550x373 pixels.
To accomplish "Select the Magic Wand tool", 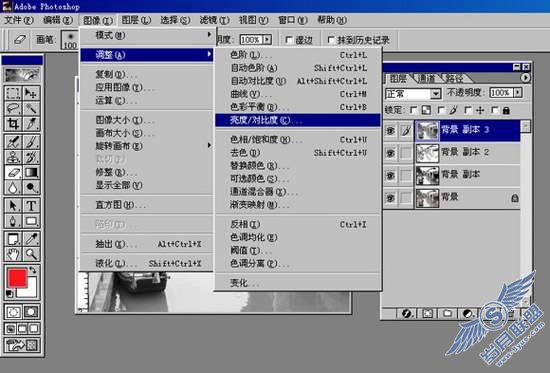I will (x=31, y=108).
